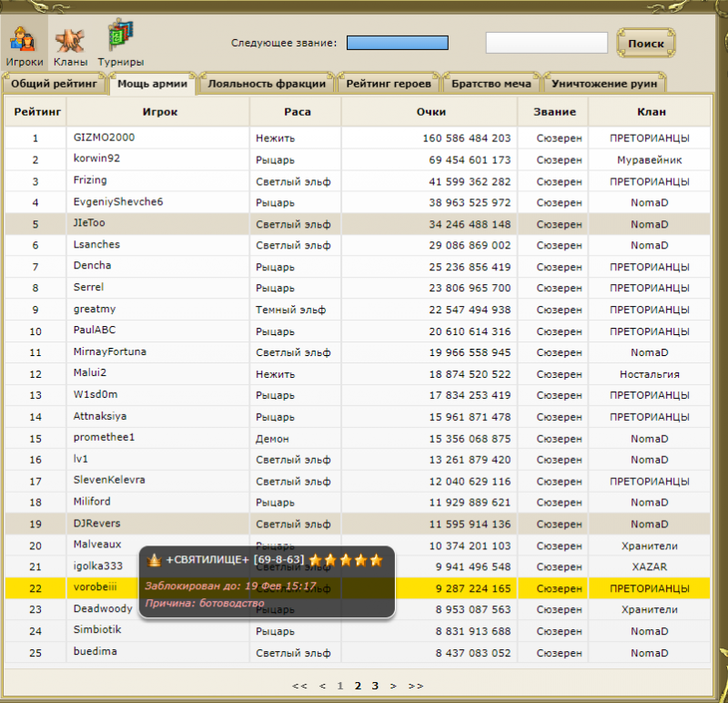Select the Братство меча tab
This screenshot has width=728, height=703.
(x=491, y=84)
